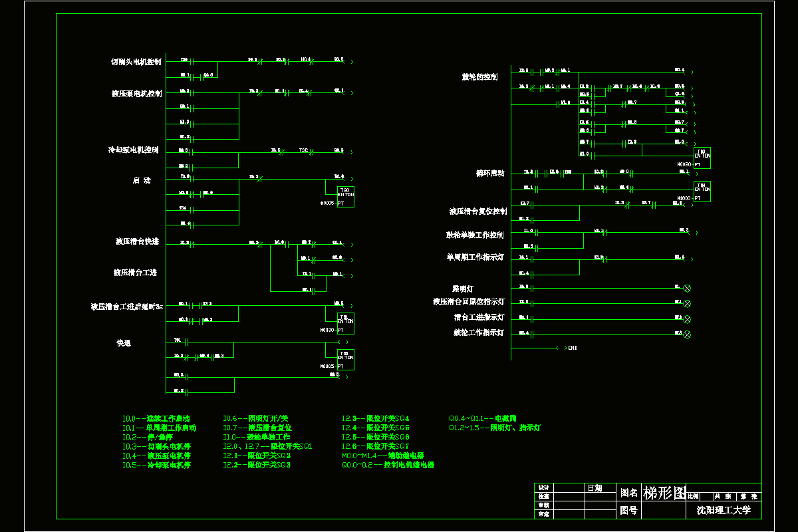Click the I0.0 连续工作启动 legend entry
Screen dimensions: 798x532
tap(156, 419)
